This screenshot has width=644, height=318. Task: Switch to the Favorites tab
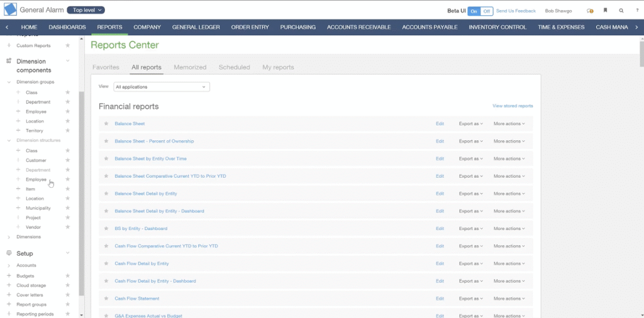coord(106,67)
